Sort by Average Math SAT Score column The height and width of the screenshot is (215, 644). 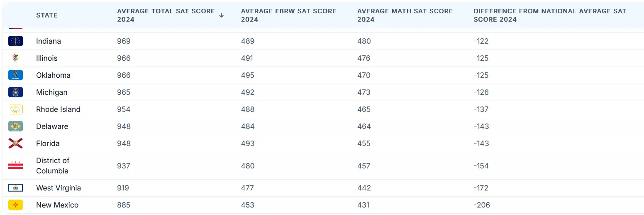pyautogui.click(x=405, y=15)
